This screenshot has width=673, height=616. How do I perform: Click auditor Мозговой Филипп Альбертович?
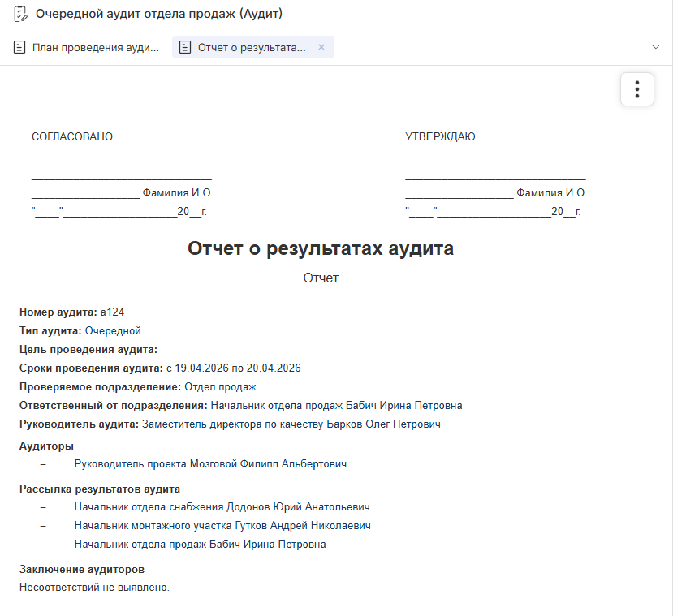pyautogui.click(x=210, y=464)
